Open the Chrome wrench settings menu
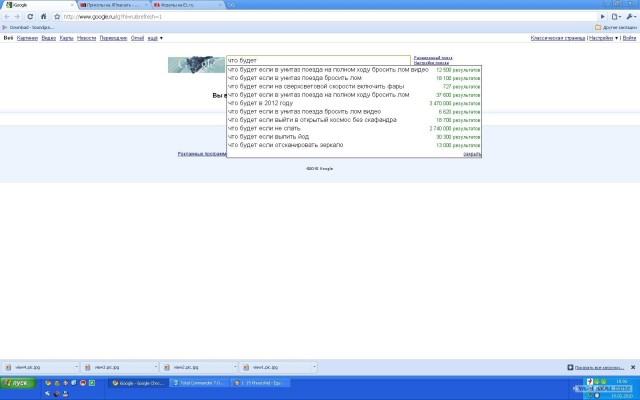Image resolution: width=640 pixels, height=400 pixels. point(631,17)
